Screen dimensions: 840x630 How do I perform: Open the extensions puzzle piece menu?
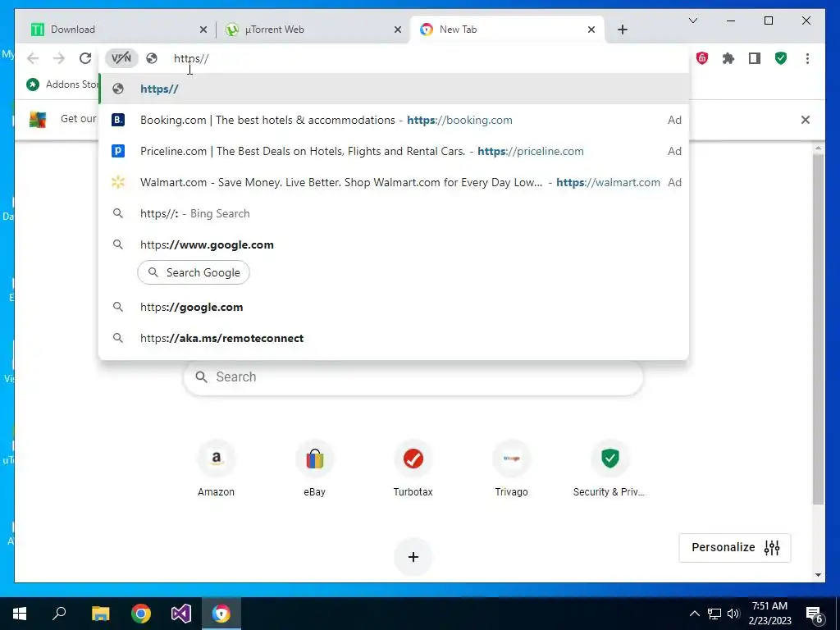tap(728, 58)
